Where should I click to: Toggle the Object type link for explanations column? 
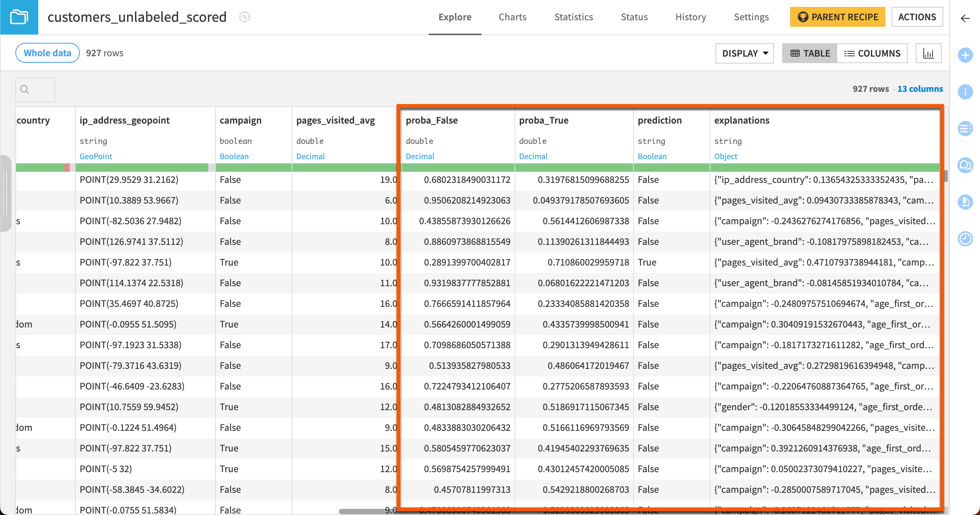click(x=726, y=156)
